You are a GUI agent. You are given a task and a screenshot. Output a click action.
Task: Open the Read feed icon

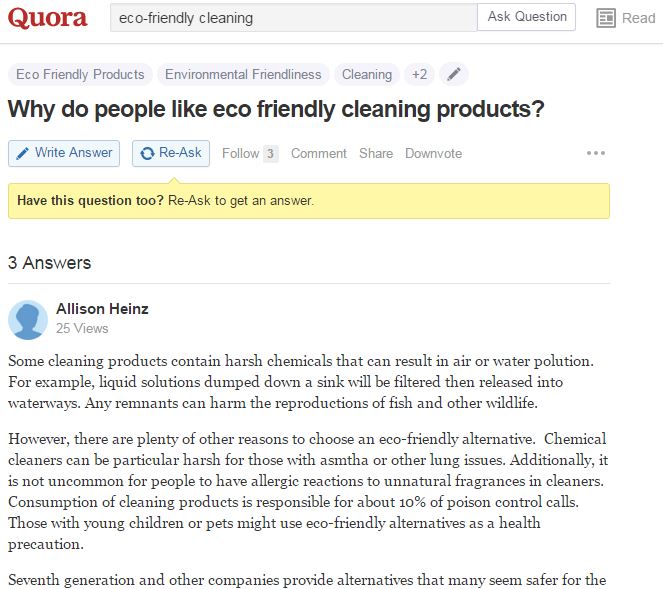605,18
